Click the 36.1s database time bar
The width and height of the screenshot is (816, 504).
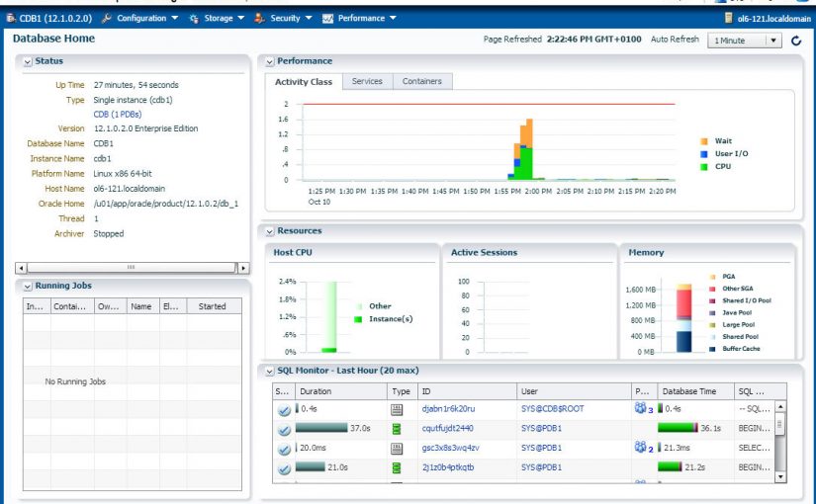(678, 428)
